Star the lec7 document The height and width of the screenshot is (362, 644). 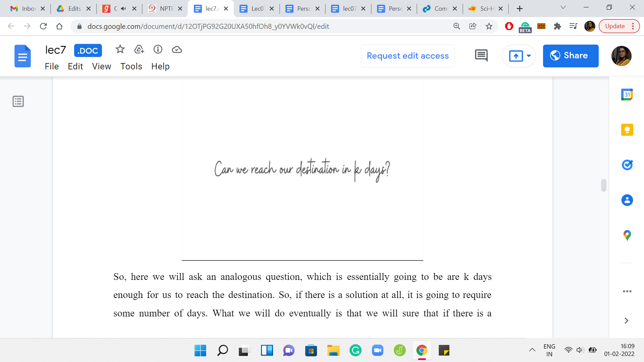pyautogui.click(x=120, y=50)
